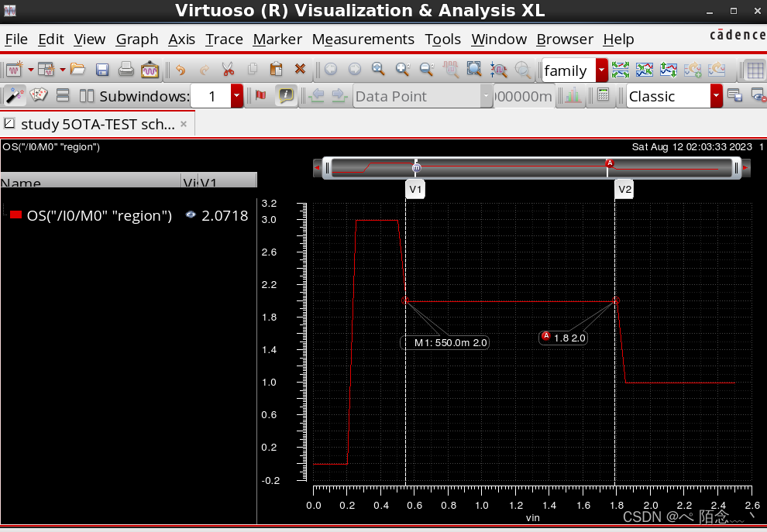Open the Graph menu
Image resolution: width=767 pixels, height=532 pixels.
click(137, 39)
